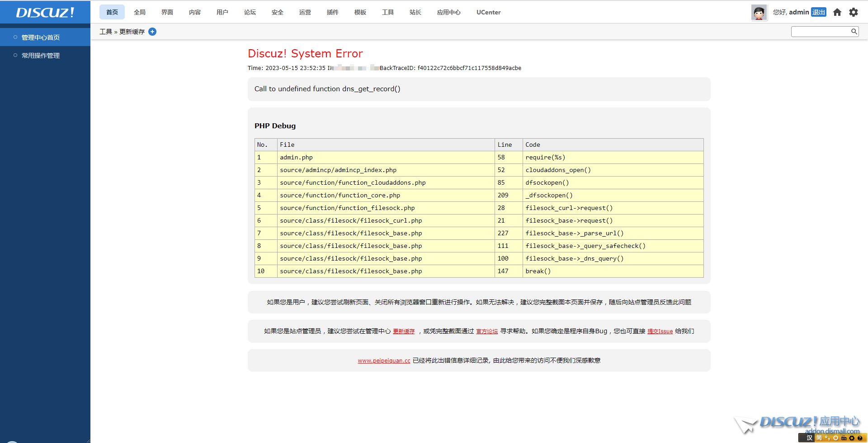Open the 全局 top menu

pos(140,12)
